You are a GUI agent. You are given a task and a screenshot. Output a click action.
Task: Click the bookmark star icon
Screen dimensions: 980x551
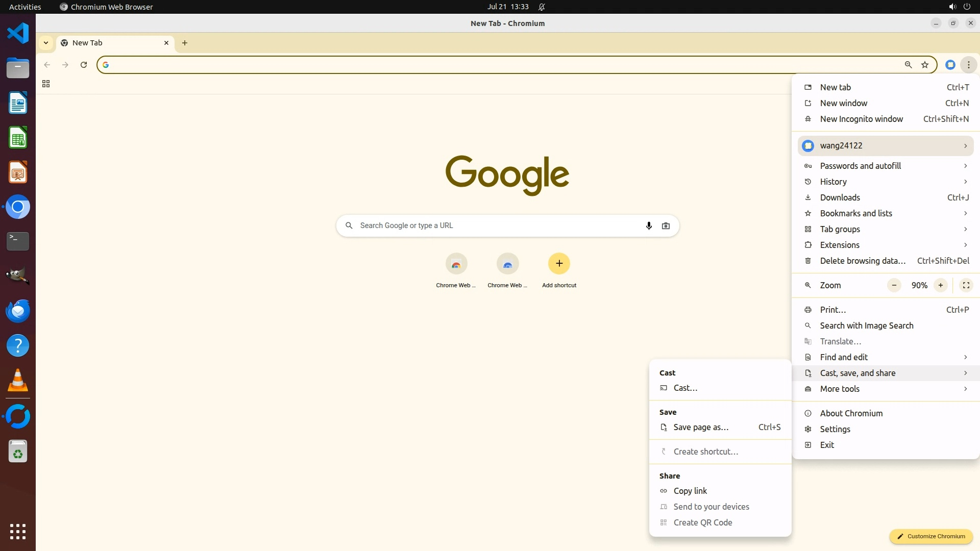[x=925, y=65]
